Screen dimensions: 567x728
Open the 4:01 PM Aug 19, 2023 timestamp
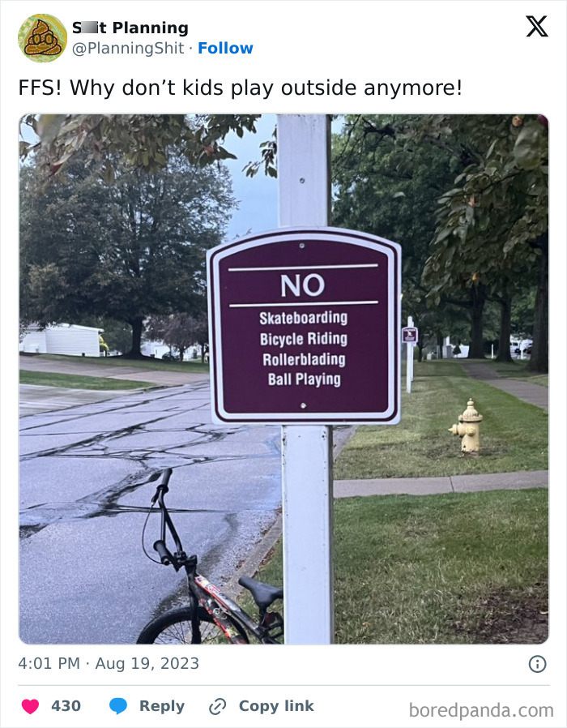point(109,663)
